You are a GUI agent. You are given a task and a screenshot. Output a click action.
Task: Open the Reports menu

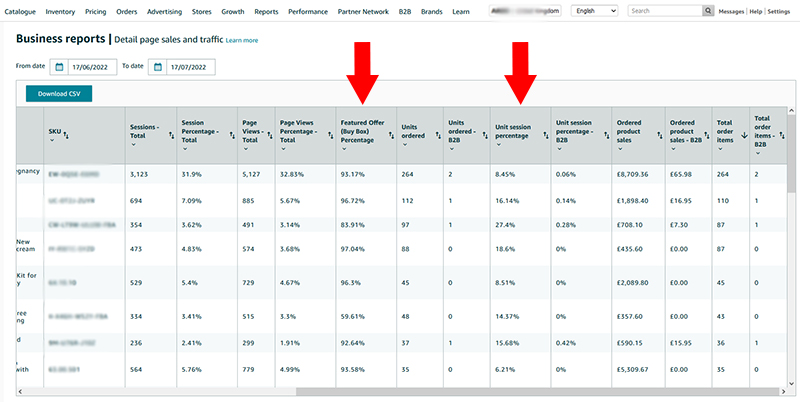(x=266, y=11)
